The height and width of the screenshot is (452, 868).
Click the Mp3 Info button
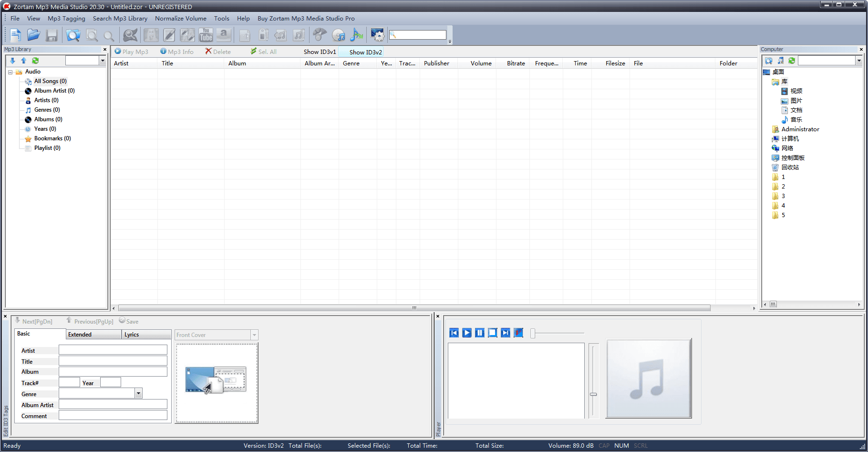point(177,52)
